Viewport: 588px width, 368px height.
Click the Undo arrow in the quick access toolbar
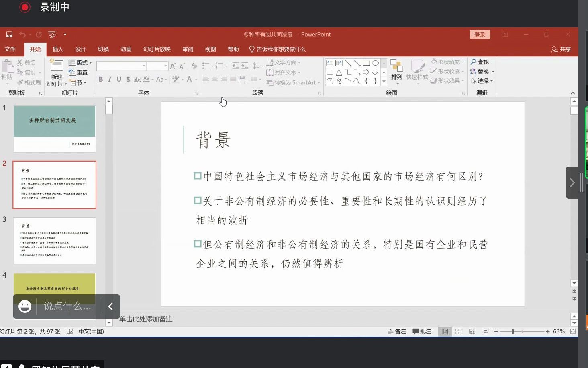tap(22, 35)
